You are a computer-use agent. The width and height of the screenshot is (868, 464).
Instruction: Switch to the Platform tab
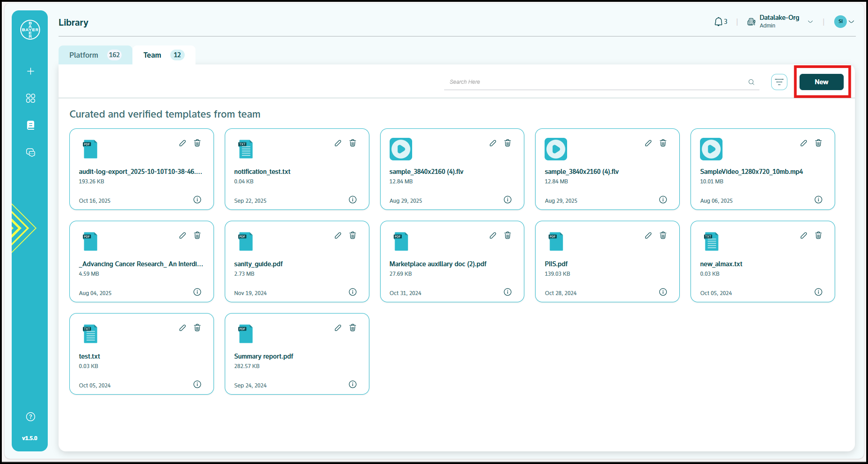pos(95,55)
